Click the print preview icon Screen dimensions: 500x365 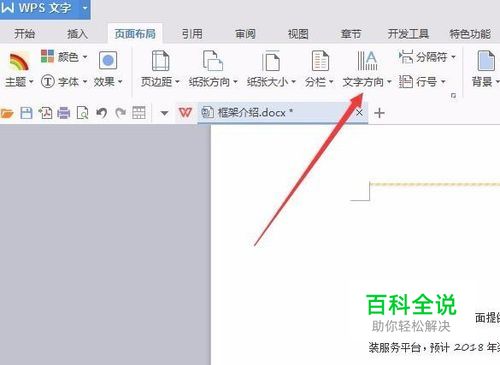tap(82, 113)
